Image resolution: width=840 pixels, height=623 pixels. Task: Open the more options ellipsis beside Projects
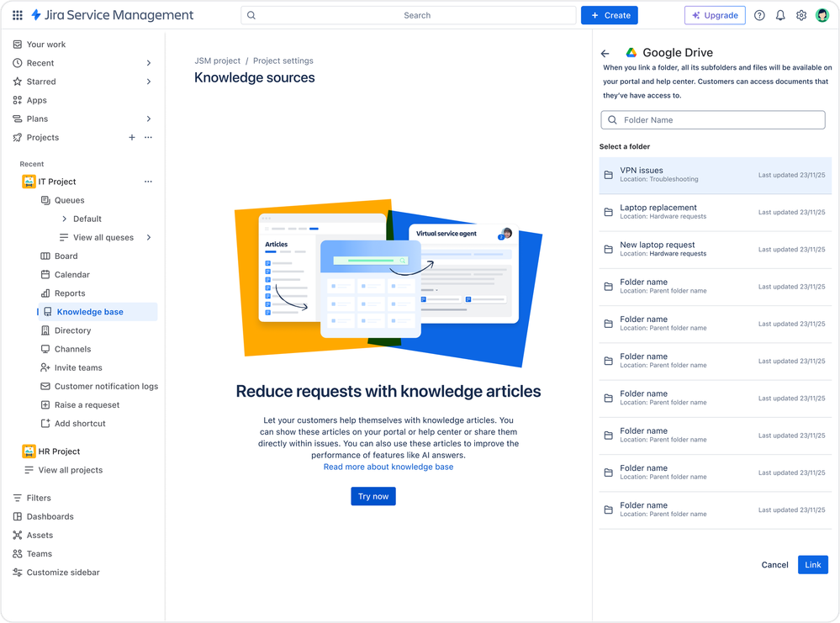[148, 138]
